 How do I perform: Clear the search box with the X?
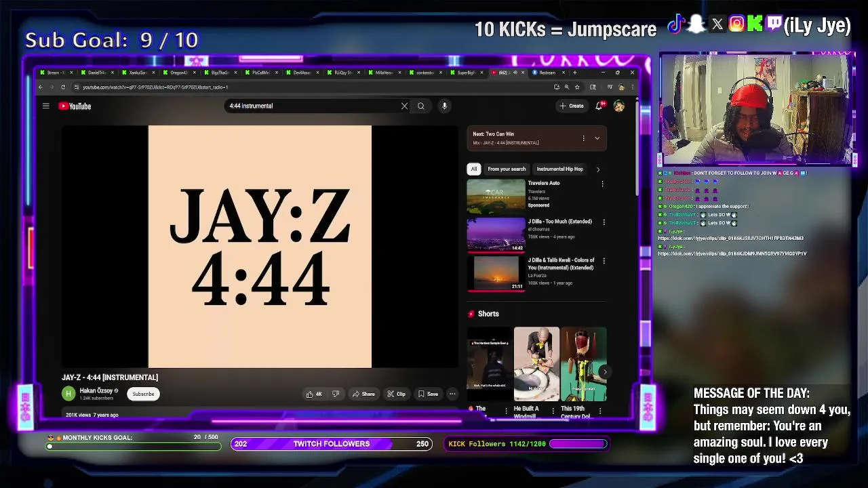point(405,106)
